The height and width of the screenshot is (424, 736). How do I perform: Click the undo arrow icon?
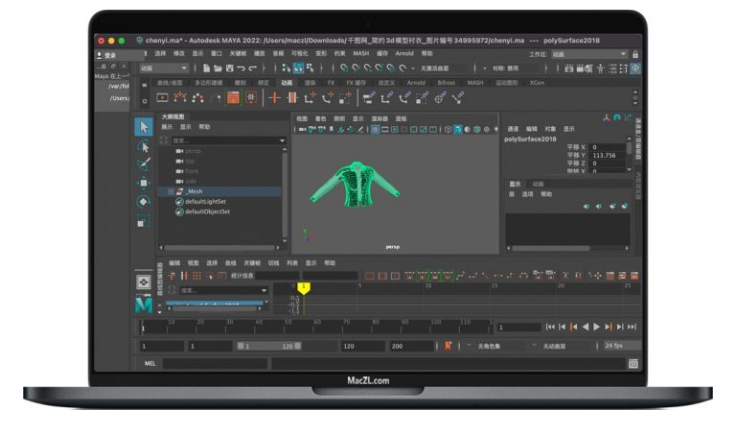(241, 69)
